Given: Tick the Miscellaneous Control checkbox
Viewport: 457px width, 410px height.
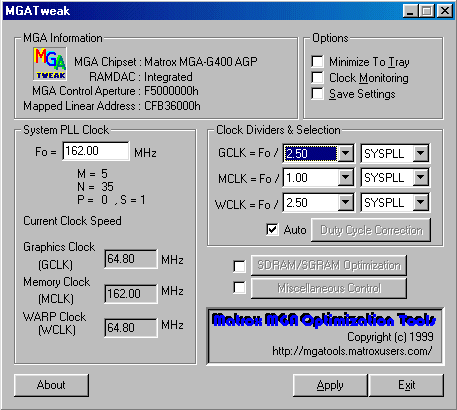Looking at the screenshot, I should click(239, 287).
